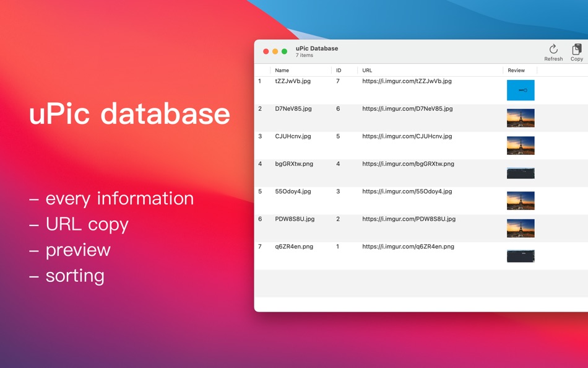Close the uPic Database window (red button)

pos(266,51)
